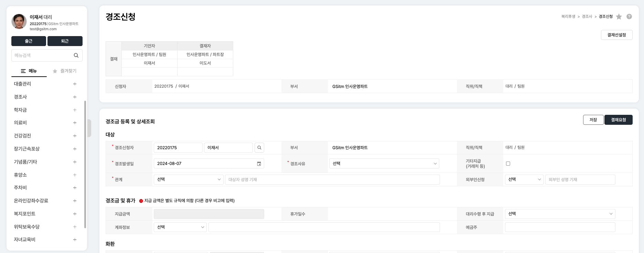Click the 경조신청자 search magnifier button
Image resolution: width=644 pixels, height=253 pixels.
pos(259,147)
